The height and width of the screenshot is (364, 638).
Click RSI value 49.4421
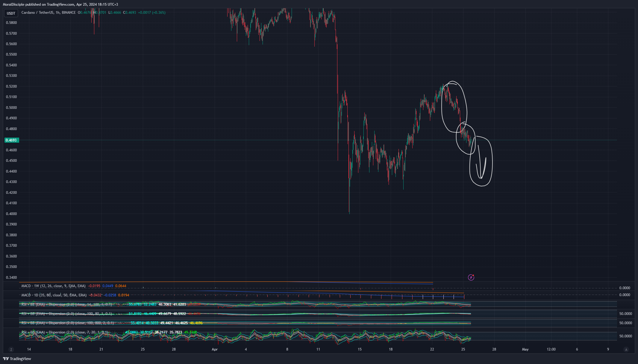[167, 323]
